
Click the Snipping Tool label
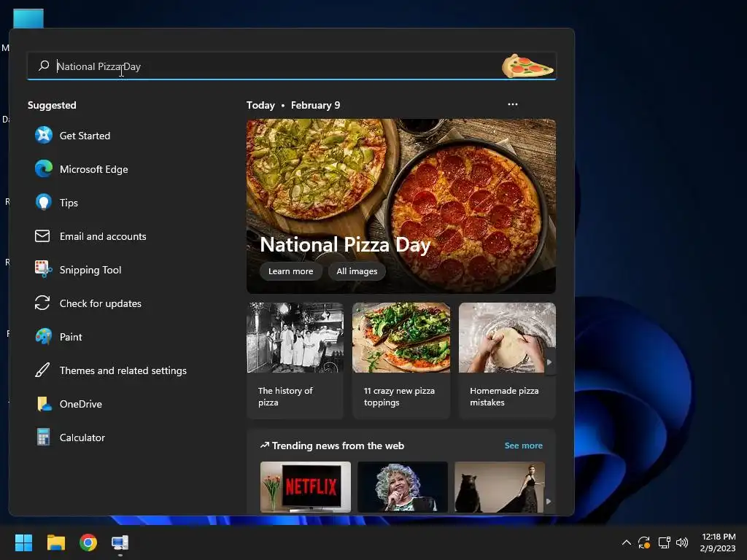point(90,270)
